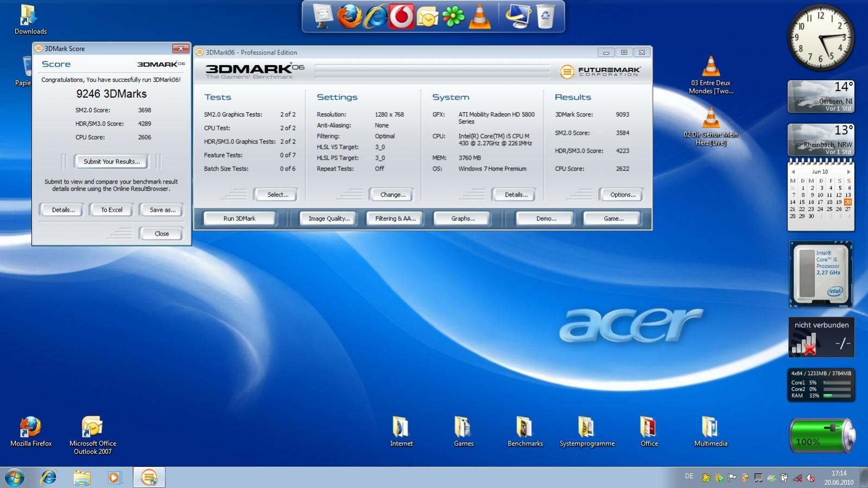Click Save as in the score window
This screenshot has width=868, height=488.
(x=162, y=210)
